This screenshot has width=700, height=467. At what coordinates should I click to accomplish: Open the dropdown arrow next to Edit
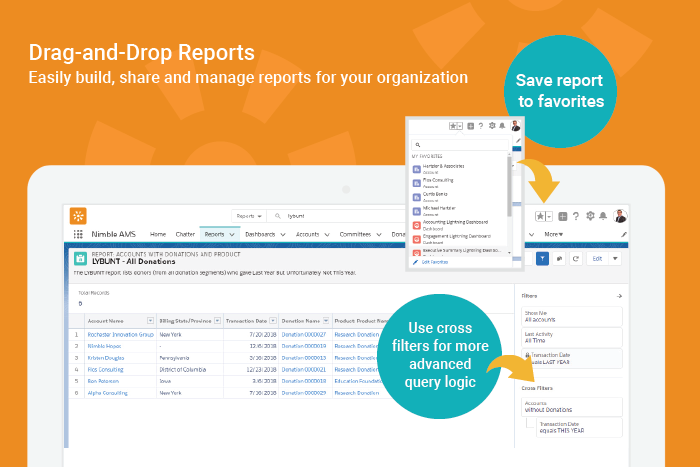coord(615,259)
